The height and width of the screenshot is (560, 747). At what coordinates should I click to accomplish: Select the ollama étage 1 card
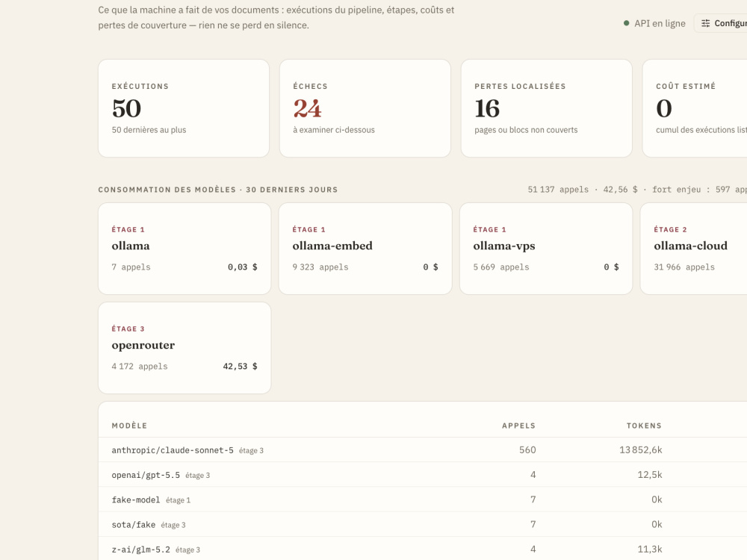(x=185, y=249)
